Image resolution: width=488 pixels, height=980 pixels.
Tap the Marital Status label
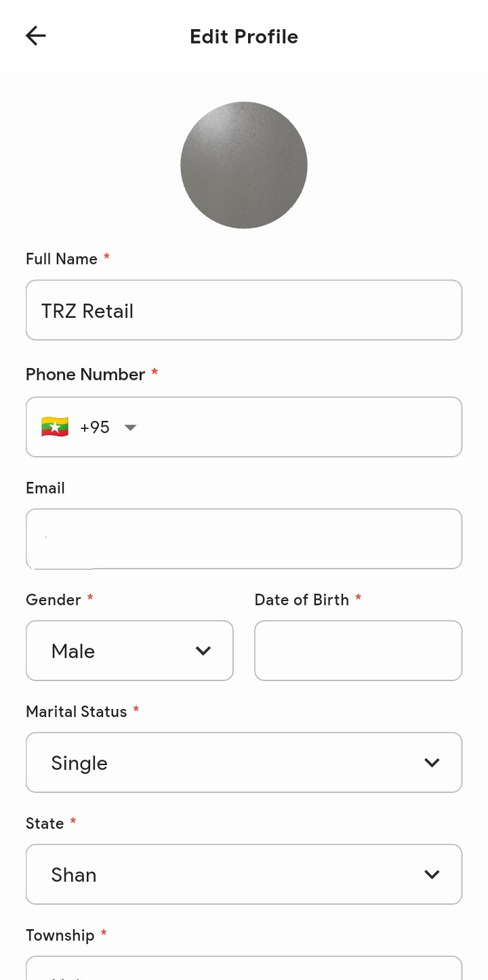77,712
